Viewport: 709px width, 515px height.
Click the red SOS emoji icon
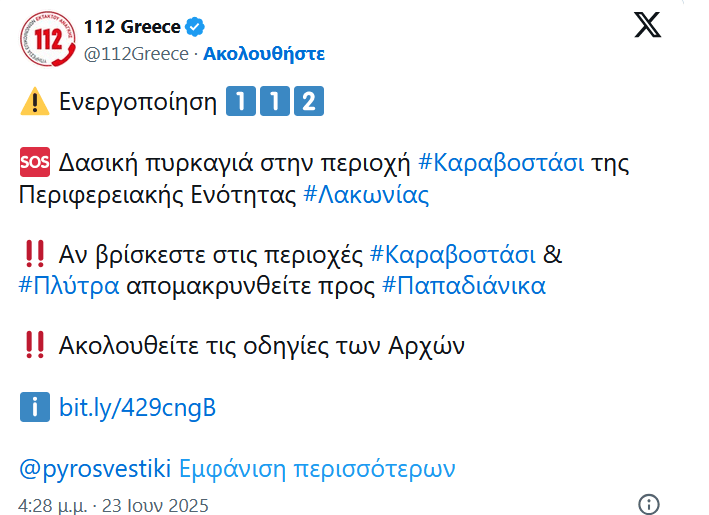(x=34, y=162)
